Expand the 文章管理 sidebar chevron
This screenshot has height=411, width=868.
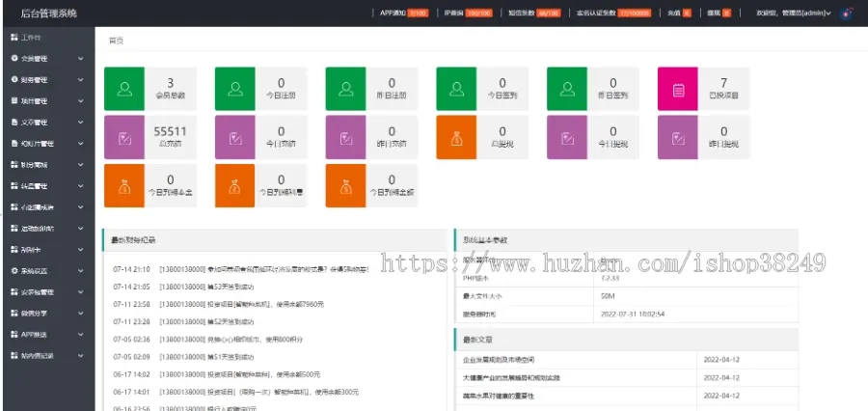[80, 123]
